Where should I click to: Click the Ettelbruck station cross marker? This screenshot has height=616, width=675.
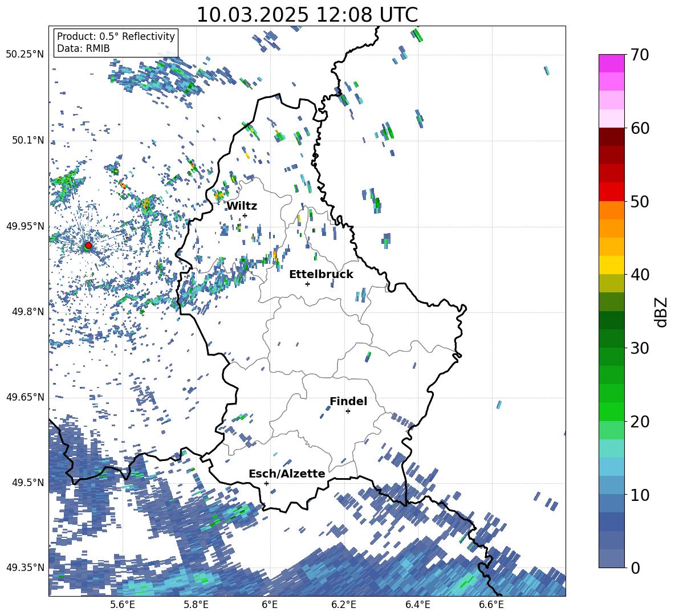click(307, 284)
